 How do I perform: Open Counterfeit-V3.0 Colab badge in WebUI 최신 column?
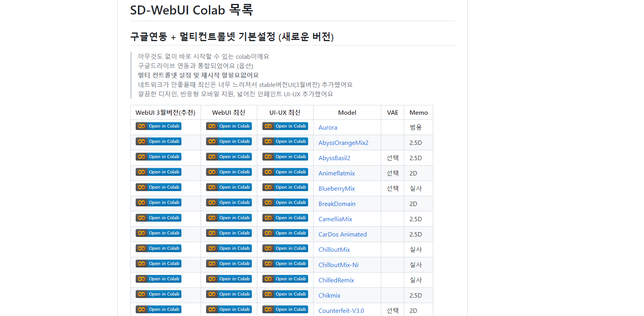(x=229, y=309)
